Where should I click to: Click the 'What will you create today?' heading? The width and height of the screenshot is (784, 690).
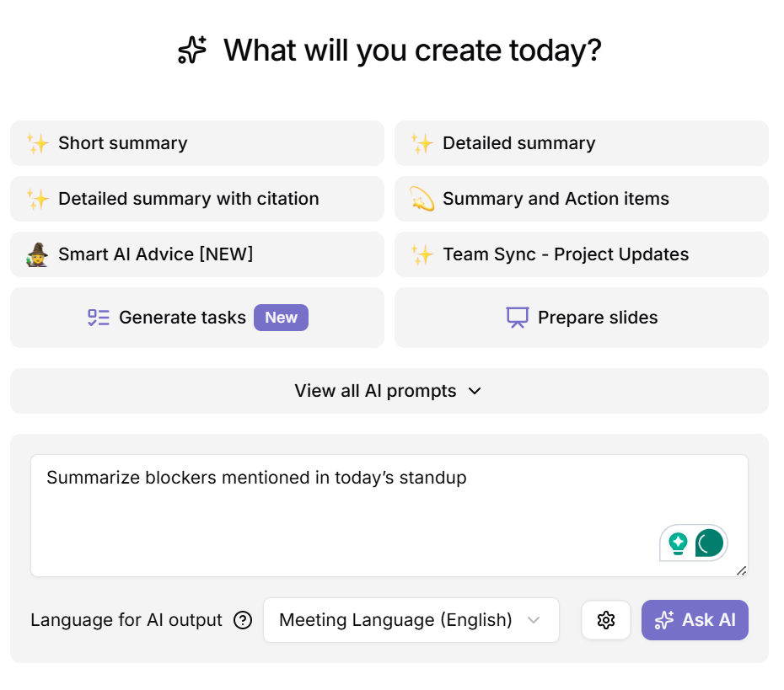coord(412,51)
